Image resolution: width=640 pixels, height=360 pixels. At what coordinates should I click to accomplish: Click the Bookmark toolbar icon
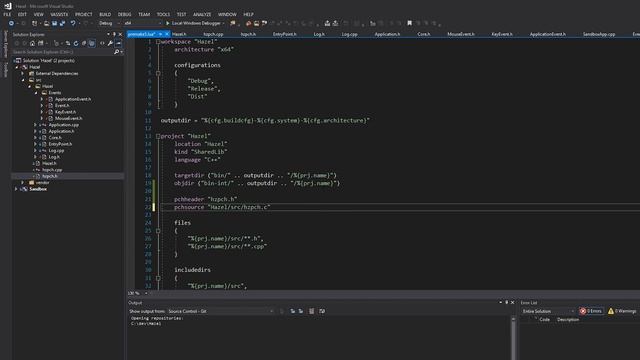click(x=409, y=23)
